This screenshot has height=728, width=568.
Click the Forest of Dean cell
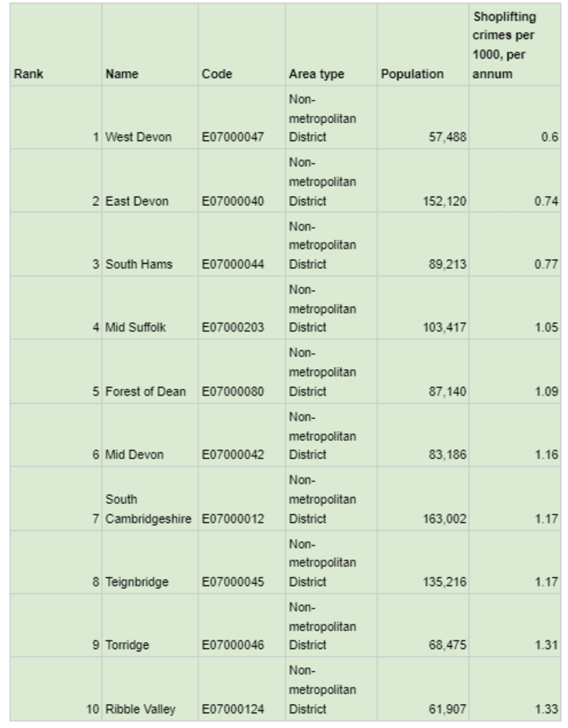tap(145, 392)
